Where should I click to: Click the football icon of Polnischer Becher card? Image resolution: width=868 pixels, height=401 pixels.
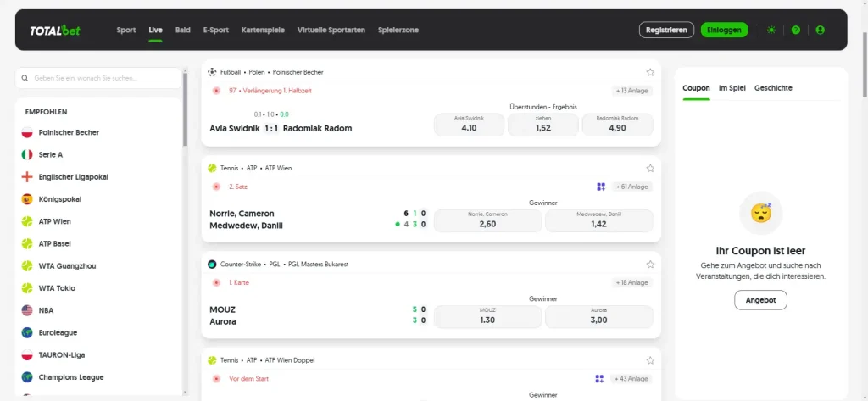(x=212, y=72)
